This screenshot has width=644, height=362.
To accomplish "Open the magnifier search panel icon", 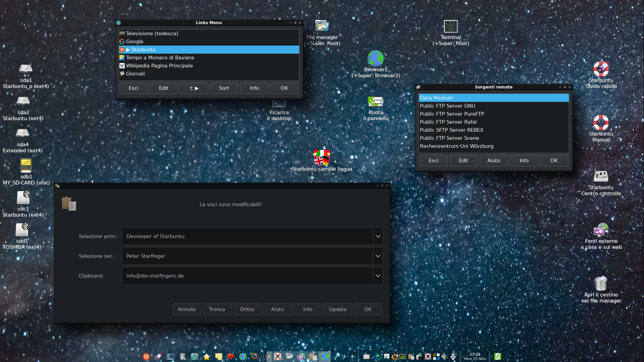I will [255, 357].
